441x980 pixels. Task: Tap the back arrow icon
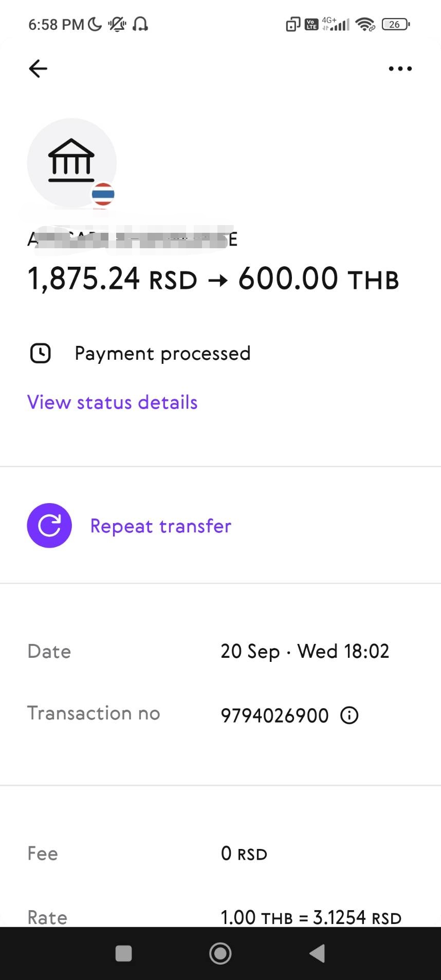(x=38, y=68)
